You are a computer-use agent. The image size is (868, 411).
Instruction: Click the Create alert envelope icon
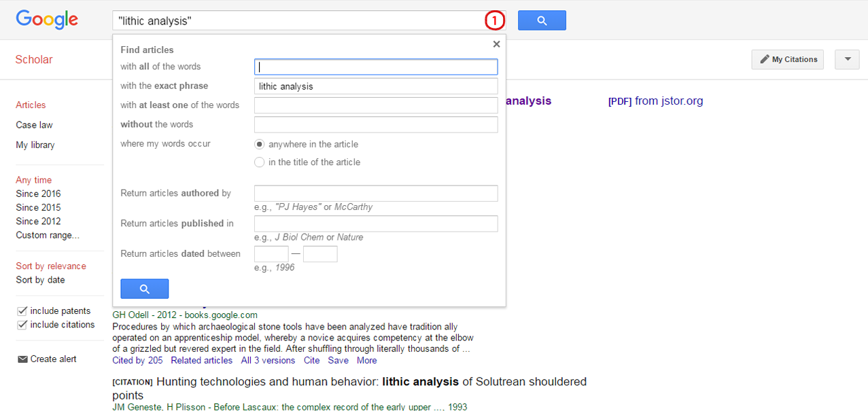click(x=22, y=359)
